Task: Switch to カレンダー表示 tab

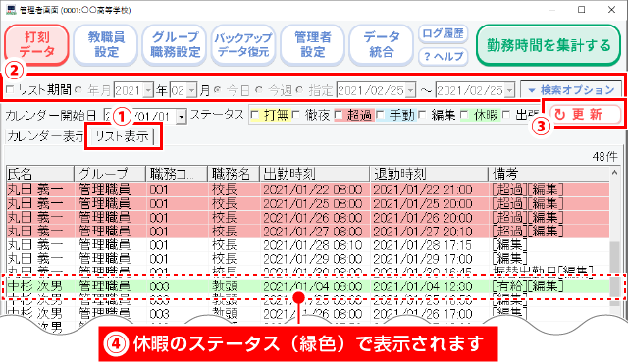Action: click(x=46, y=136)
